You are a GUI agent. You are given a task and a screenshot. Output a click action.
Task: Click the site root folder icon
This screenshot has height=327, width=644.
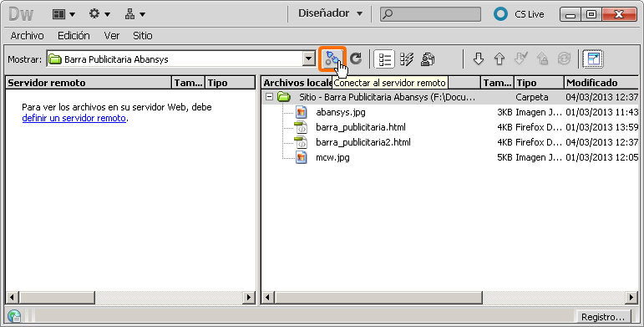[284, 97]
